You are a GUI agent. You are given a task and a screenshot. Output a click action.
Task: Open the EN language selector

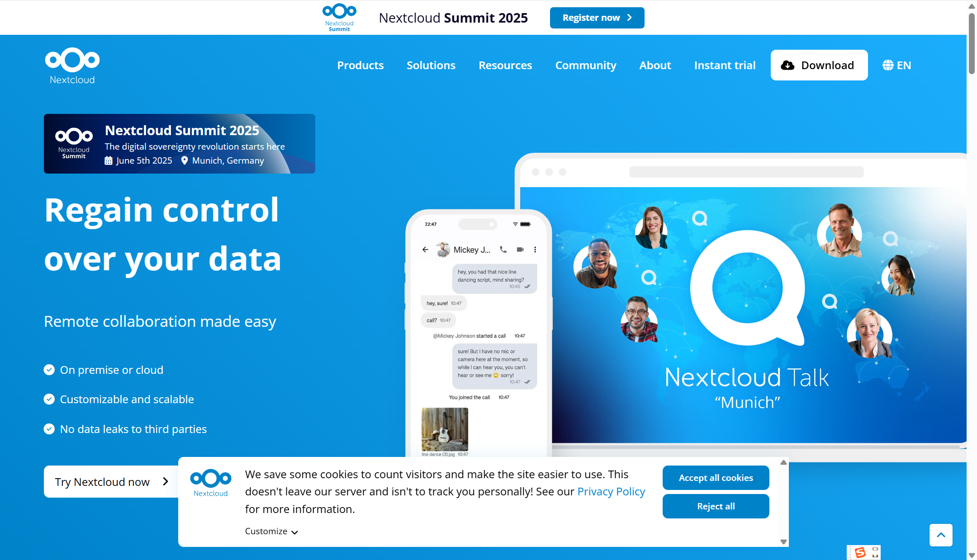(x=903, y=65)
